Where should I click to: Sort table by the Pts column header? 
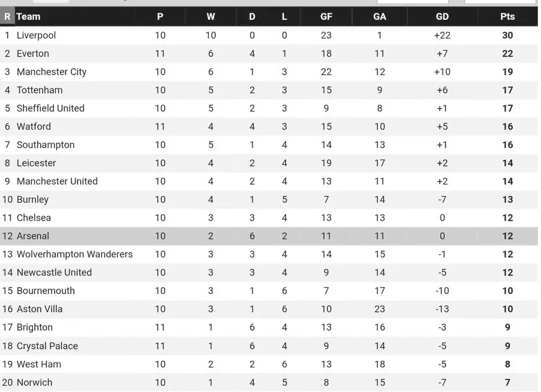click(507, 17)
